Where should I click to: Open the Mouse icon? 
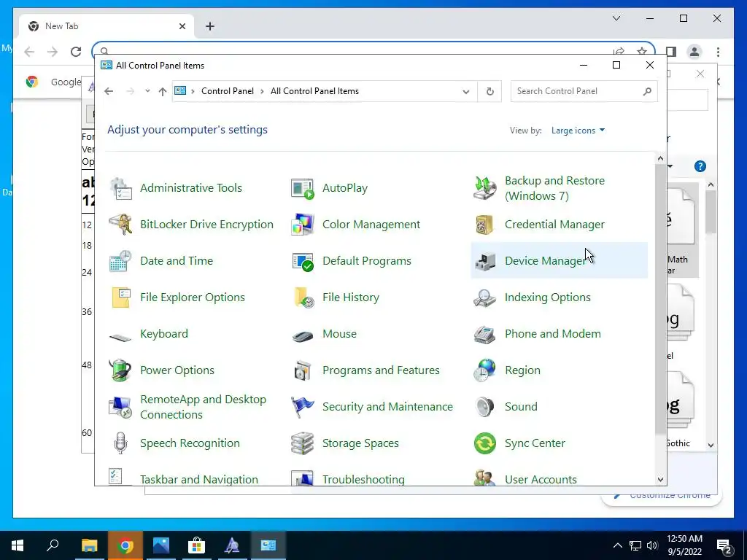pyautogui.click(x=303, y=335)
